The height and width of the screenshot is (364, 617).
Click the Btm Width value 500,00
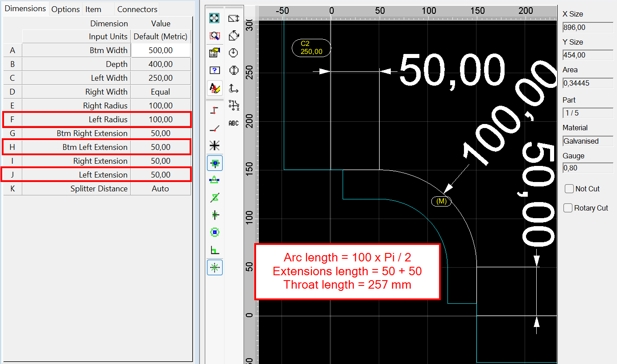pyautogui.click(x=161, y=50)
